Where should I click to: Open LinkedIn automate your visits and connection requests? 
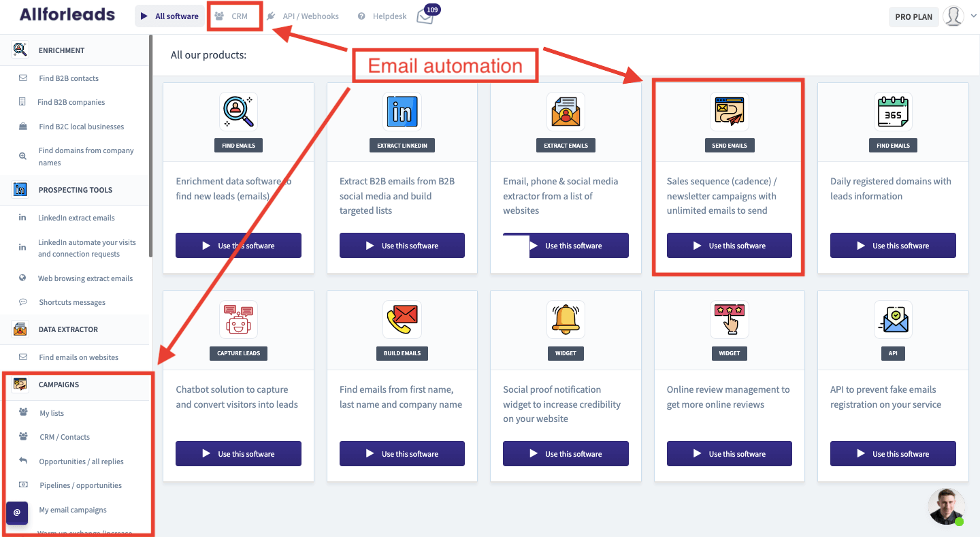pos(87,248)
